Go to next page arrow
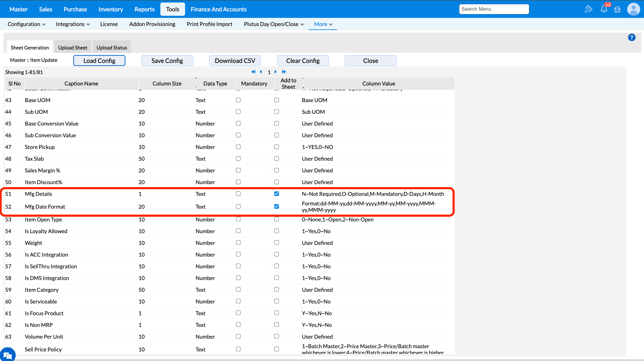The width and height of the screenshot is (644, 361). 276,72
